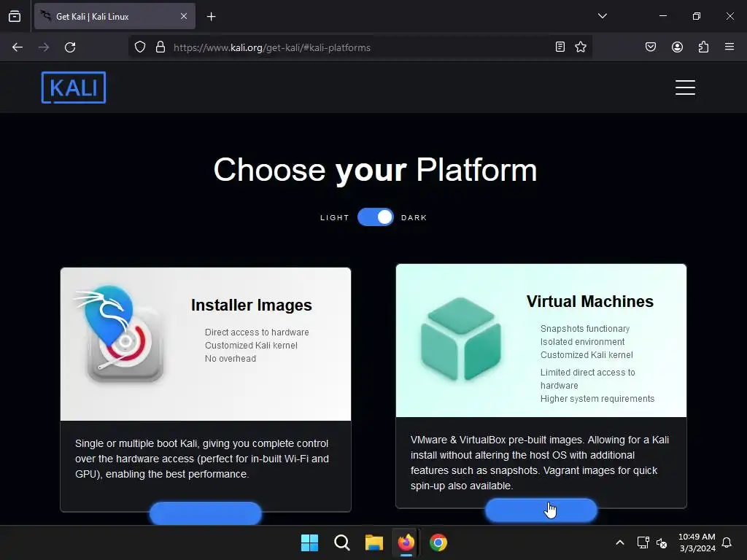Open the Firefox application menu
The image size is (747, 560).
click(729, 47)
